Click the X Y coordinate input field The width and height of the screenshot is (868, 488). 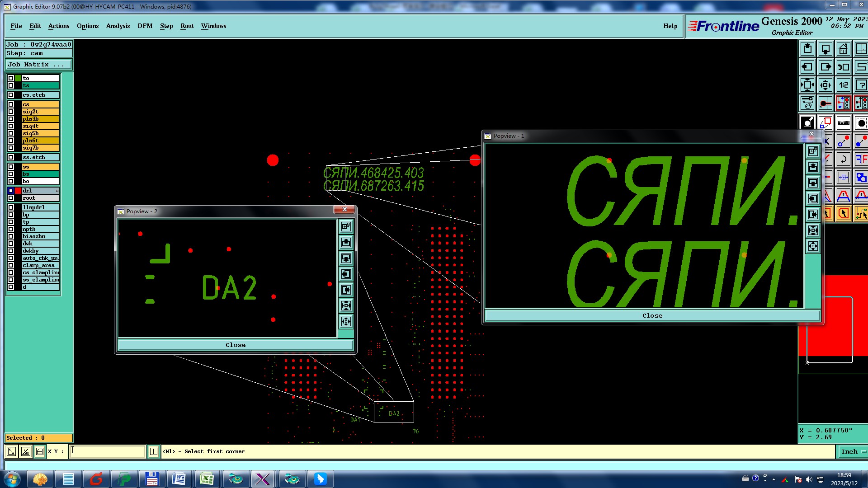pyautogui.click(x=107, y=451)
